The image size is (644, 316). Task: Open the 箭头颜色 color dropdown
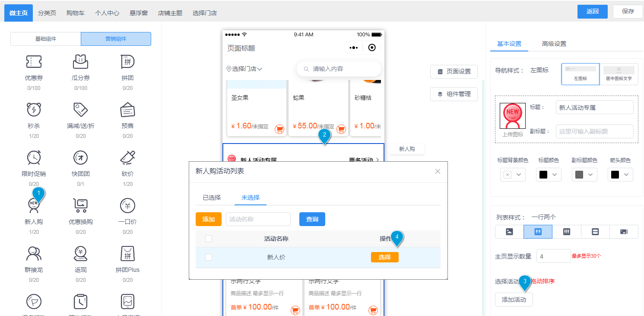coord(620,175)
